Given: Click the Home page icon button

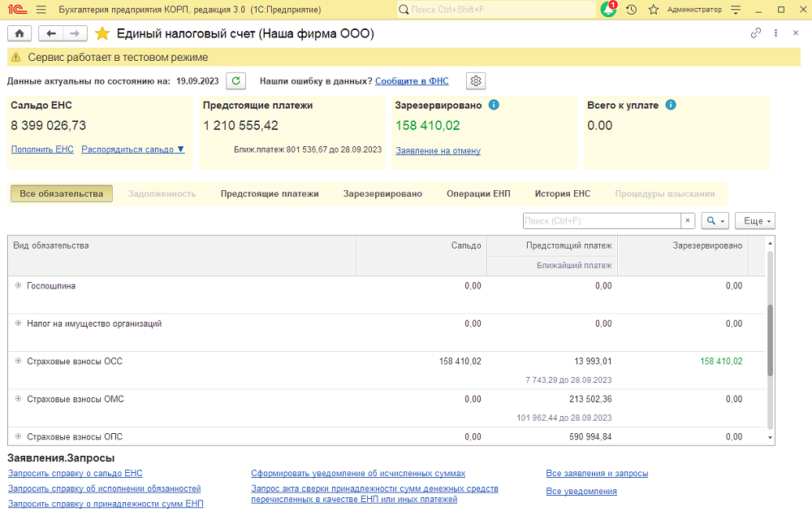Looking at the screenshot, I should click(x=19, y=34).
